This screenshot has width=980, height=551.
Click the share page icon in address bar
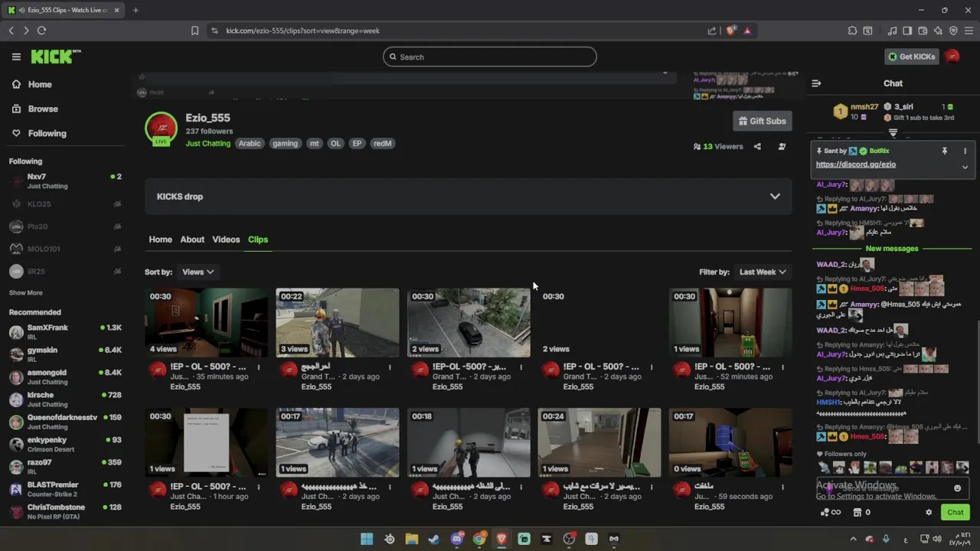(x=712, y=31)
